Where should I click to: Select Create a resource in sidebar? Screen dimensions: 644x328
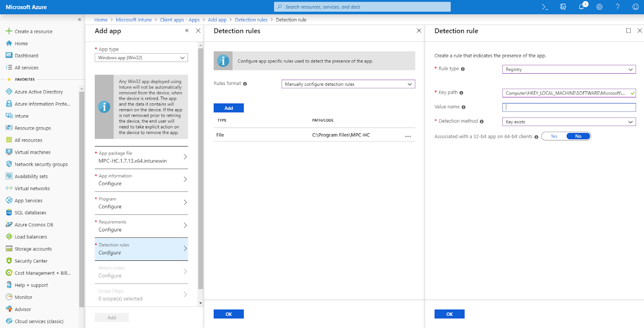34,31
